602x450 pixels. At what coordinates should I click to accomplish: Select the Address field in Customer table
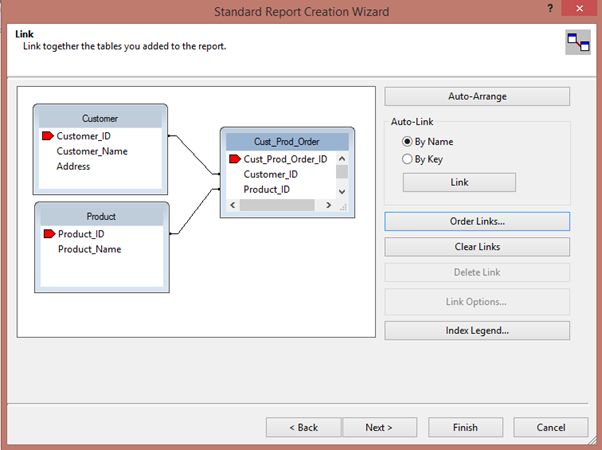point(73,166)
